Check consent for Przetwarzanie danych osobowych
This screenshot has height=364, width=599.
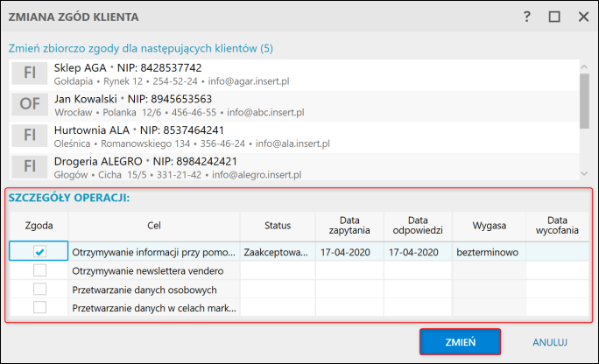tap(39, 290)
